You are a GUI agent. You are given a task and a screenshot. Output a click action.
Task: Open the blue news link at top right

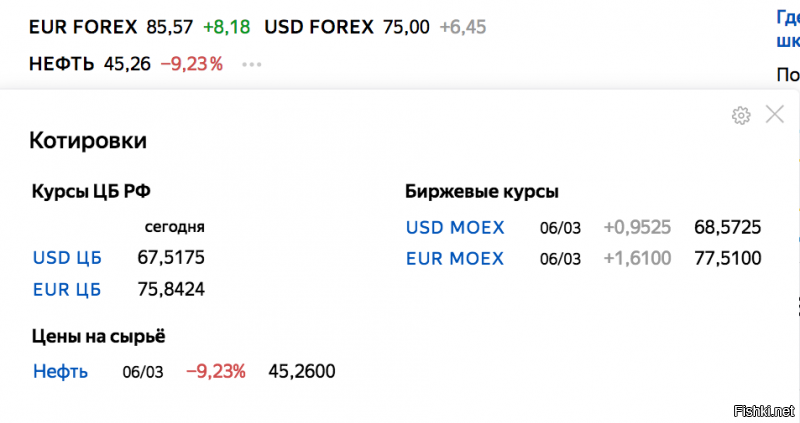[788, 28]
